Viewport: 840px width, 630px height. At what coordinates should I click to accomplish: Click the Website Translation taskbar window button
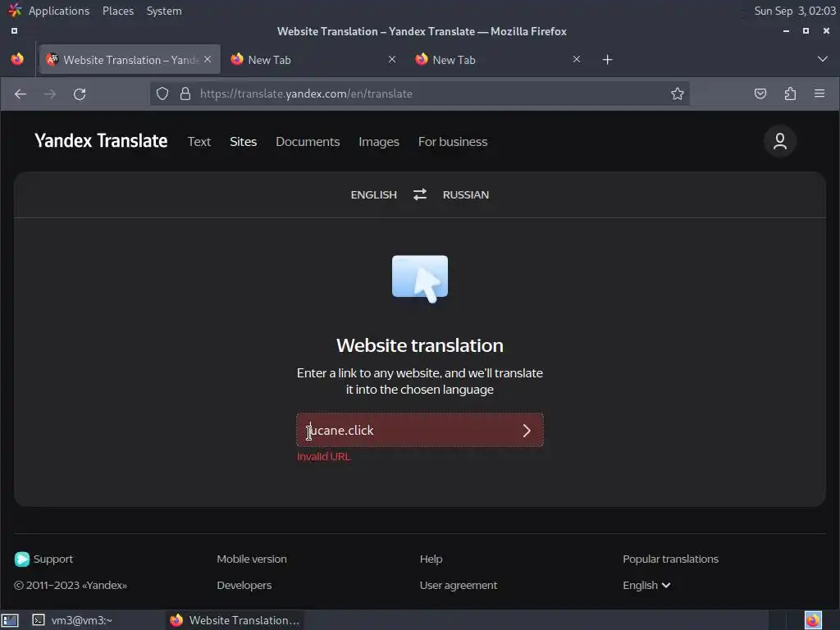[x=235, y=620]
